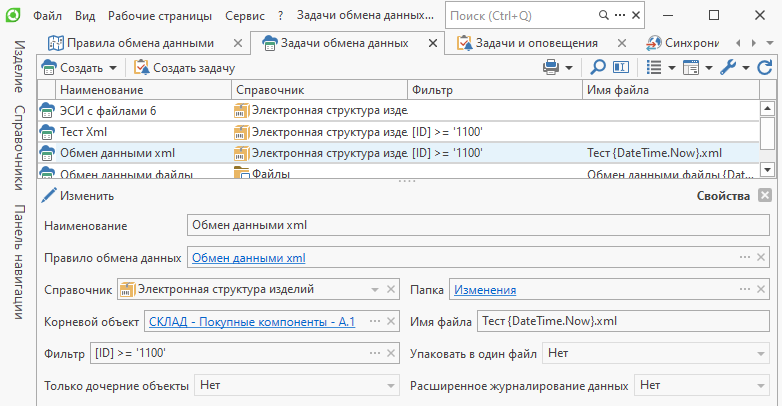Toggle the preview panel icon beside the magnifier
This screenshot has width=782, height=406.
click(x=621, y=67)
